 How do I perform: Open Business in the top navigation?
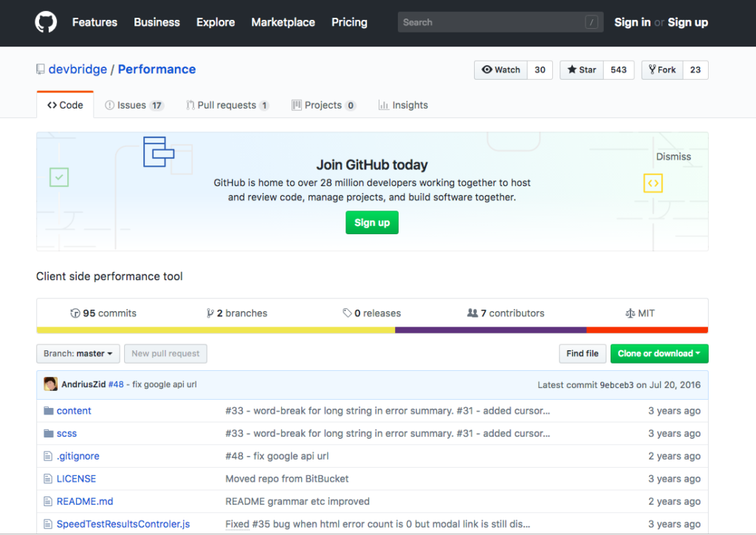(x=157, y=22)
